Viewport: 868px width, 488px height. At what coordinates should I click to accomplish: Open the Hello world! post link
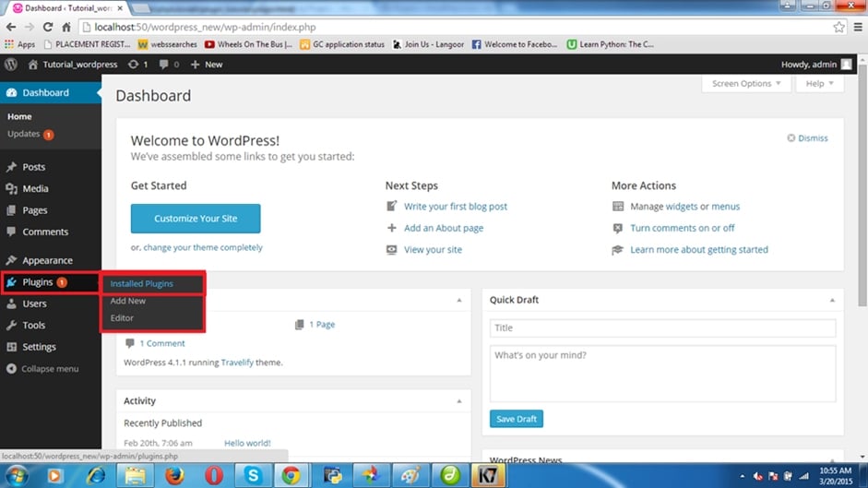click(x=247, y=443)
